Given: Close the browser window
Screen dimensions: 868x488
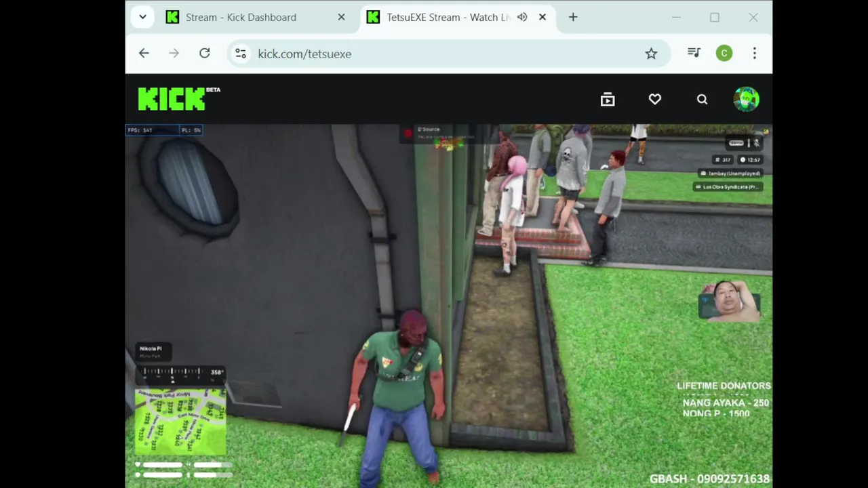Looking at the screenshot, I should (753, 17).
